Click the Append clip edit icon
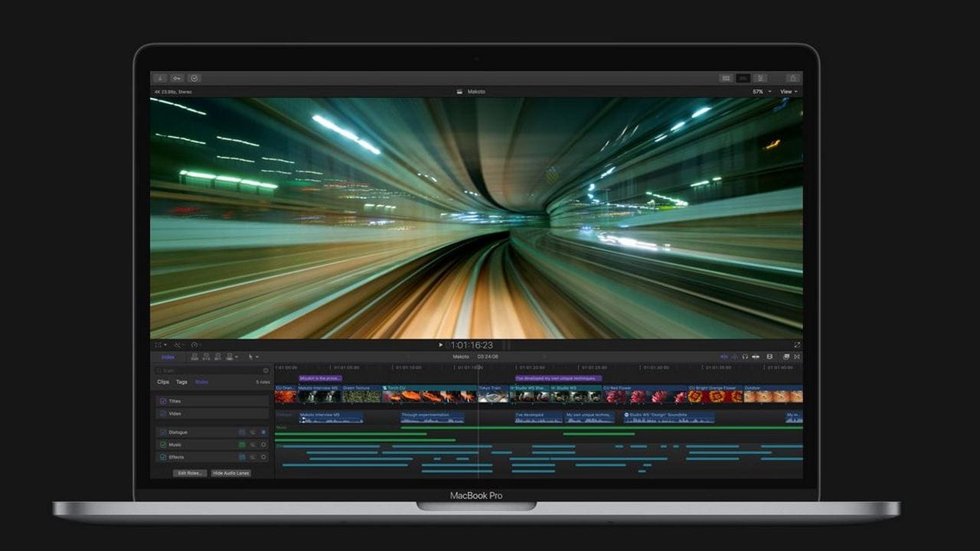 (x=218, y=357)
